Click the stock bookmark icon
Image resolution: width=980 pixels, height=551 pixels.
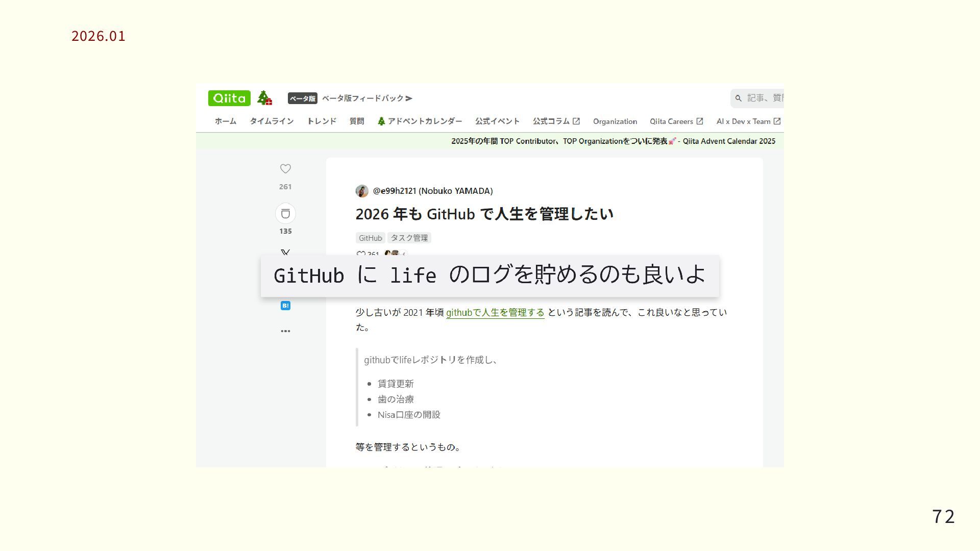(x=285, y=213)
